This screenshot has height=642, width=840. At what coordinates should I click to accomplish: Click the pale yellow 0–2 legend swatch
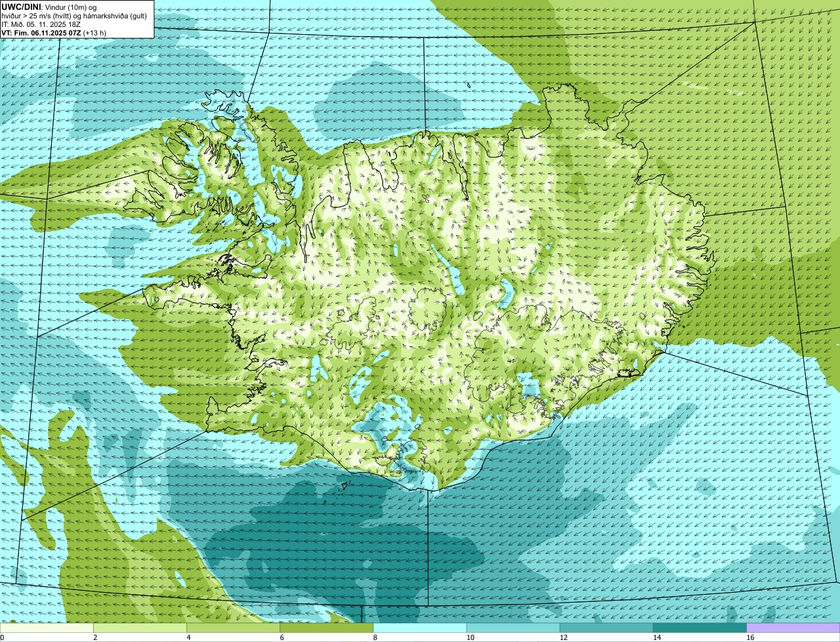click(x=47, y=628)
